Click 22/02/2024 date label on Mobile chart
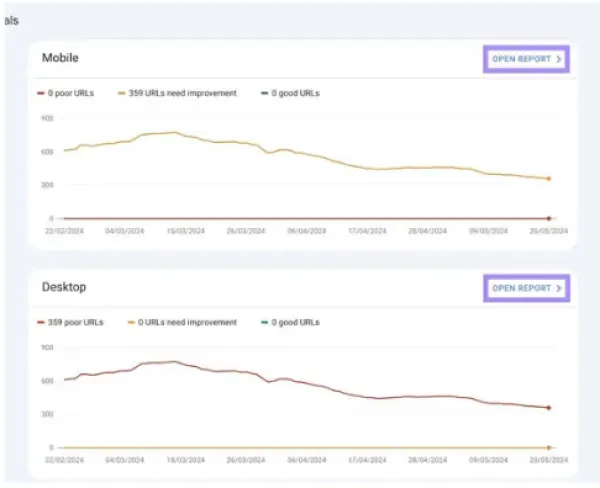 click(64, 231)
